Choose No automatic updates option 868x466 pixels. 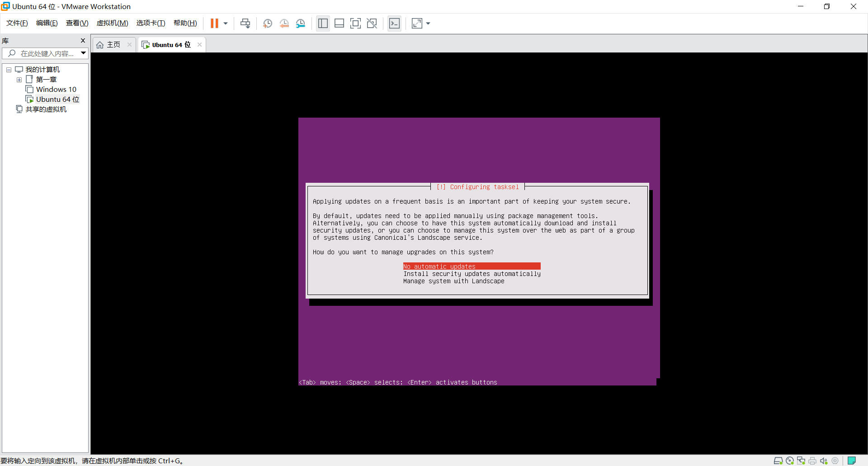click(472, 266)
